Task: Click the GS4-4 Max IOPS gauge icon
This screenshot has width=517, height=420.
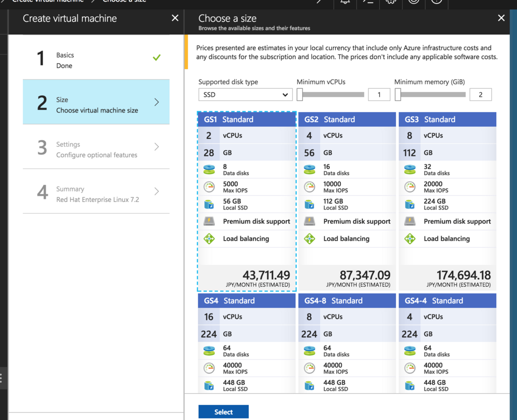Action: 410,368
